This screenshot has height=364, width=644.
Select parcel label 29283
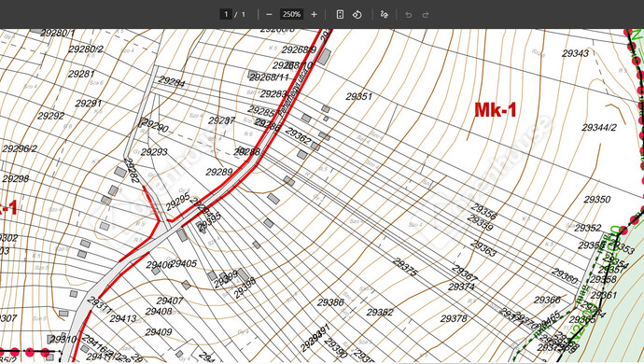click(273, 94)
